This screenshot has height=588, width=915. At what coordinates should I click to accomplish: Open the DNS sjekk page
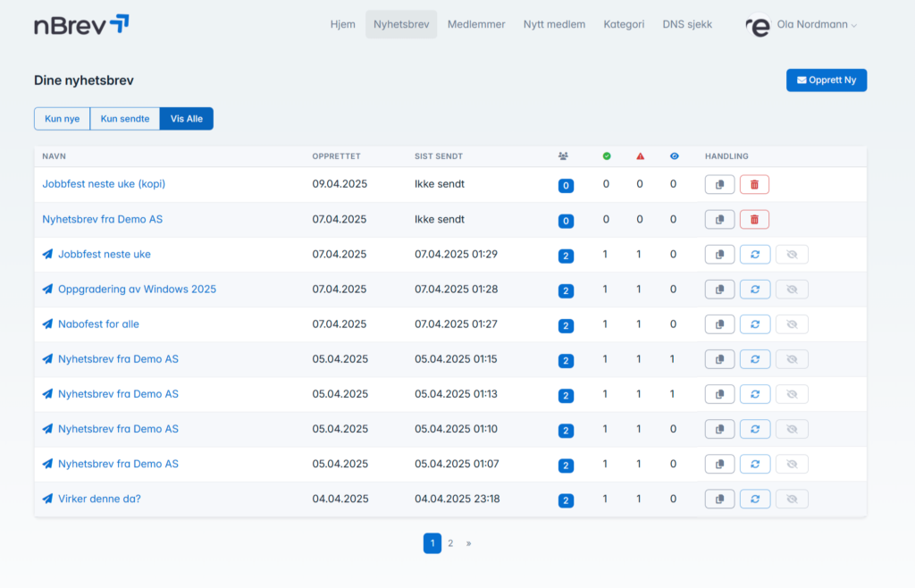(687, 25)
